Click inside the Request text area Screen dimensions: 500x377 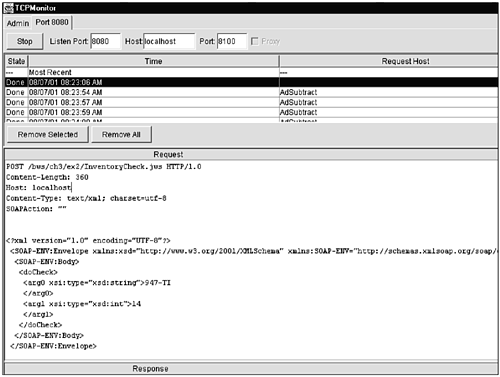(x=252, y=260)
